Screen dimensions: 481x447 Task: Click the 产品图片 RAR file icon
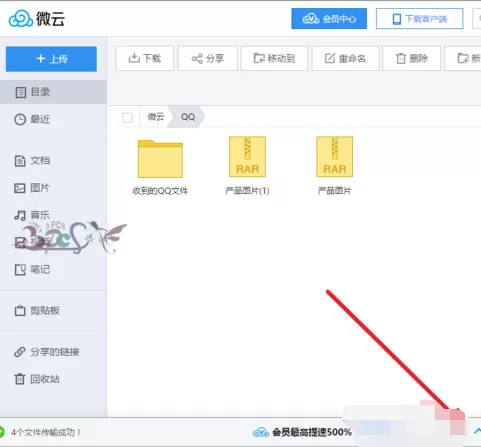click(x=335, y=157)
